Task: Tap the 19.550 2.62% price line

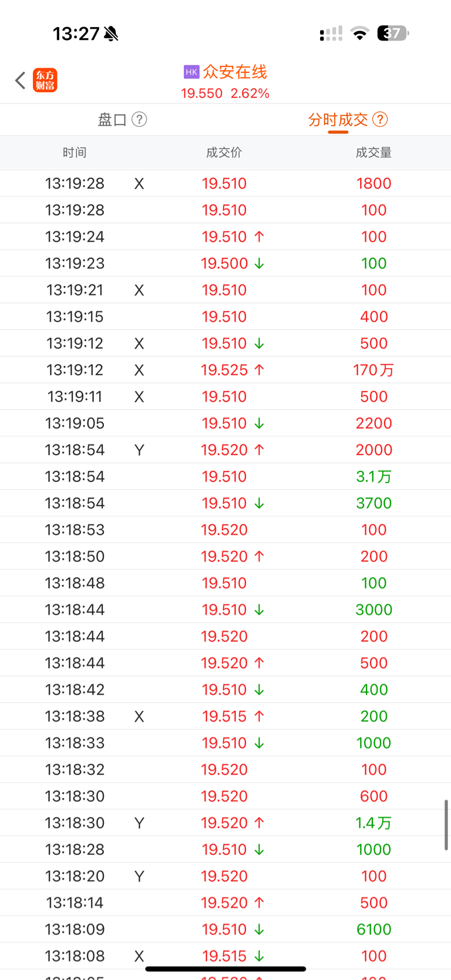Action: point(225,93)
